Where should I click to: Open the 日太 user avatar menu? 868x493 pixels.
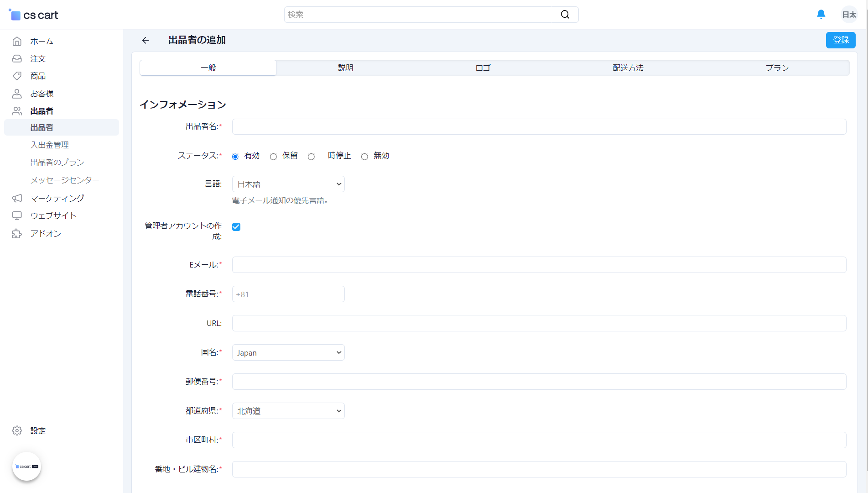849,15
